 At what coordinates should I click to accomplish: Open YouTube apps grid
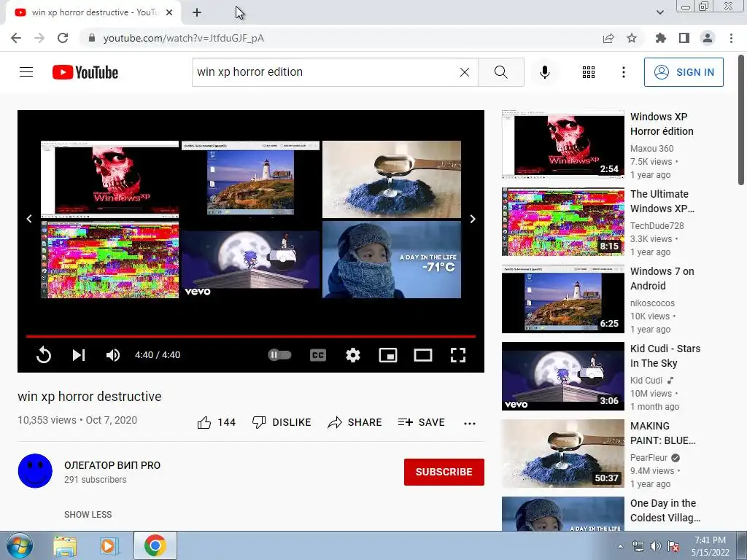click(589, 72)
